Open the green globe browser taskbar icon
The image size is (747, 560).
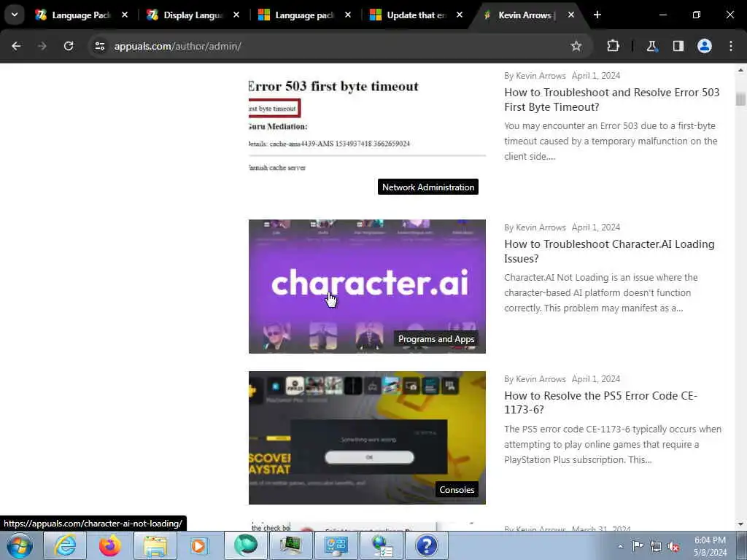245,545
